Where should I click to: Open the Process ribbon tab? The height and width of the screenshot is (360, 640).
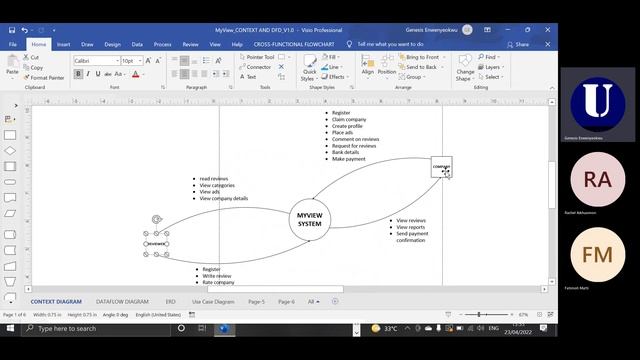pyautogui.click(x=162, y=44)
